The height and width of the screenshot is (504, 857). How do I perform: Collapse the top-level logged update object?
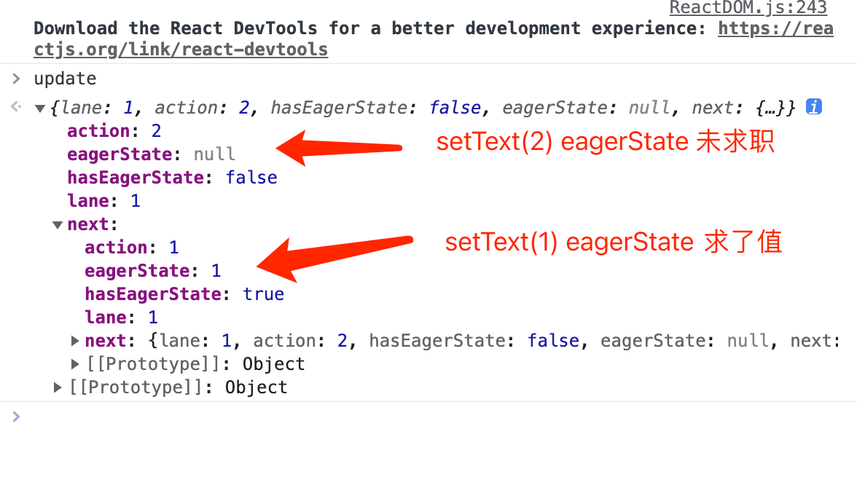40,109
